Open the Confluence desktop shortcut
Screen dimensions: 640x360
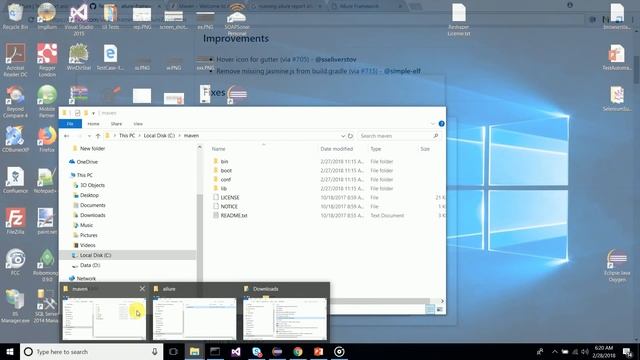[x=15, y=180]
